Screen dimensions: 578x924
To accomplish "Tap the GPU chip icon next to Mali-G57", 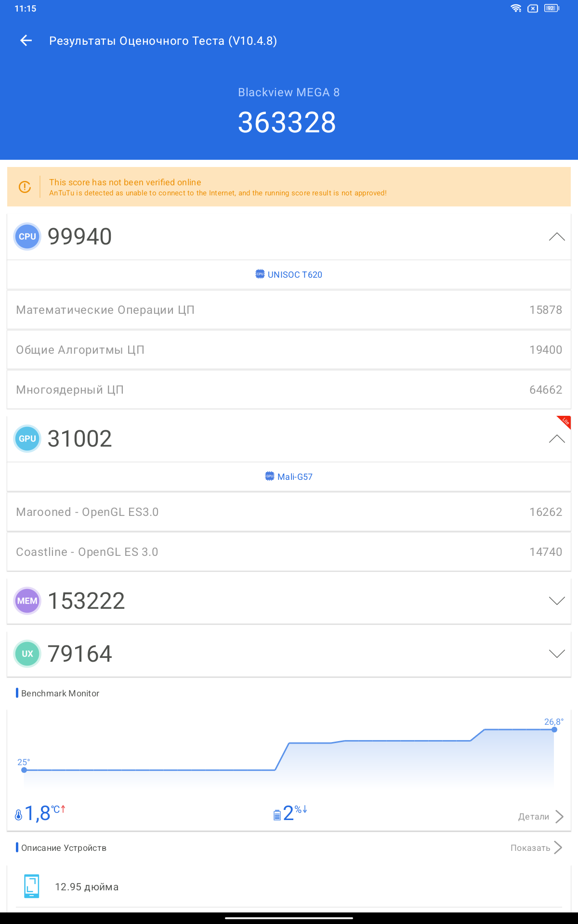I will [270, 476].
